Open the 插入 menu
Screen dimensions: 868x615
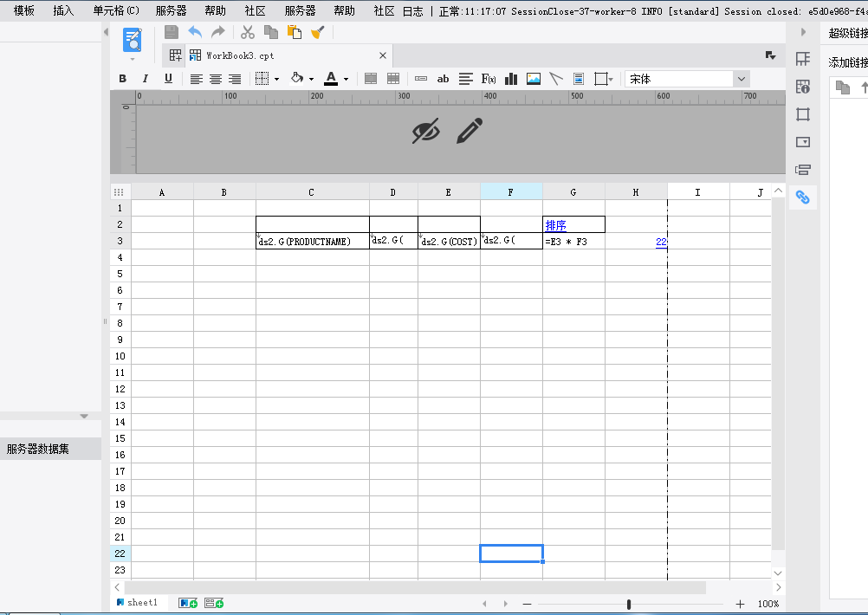pyautogui.click(x=63, y=10)
